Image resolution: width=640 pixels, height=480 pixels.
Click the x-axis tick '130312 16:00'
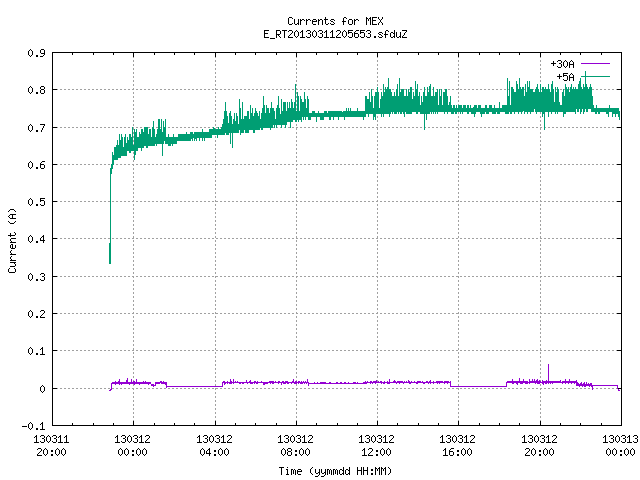click(x=458, y=446)
